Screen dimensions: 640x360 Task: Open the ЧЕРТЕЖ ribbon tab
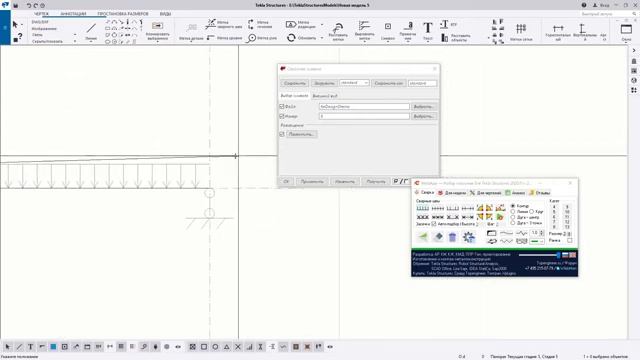point(41,14)
